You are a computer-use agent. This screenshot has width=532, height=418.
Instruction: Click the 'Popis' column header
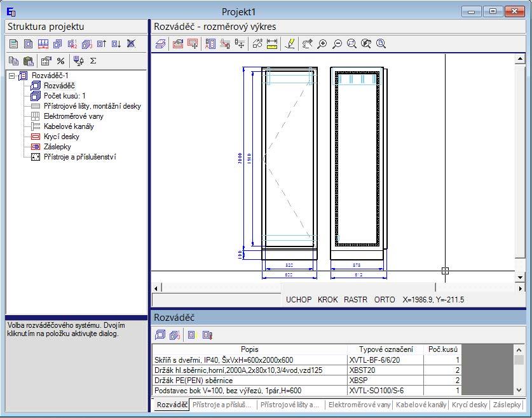tap(249, 349)
